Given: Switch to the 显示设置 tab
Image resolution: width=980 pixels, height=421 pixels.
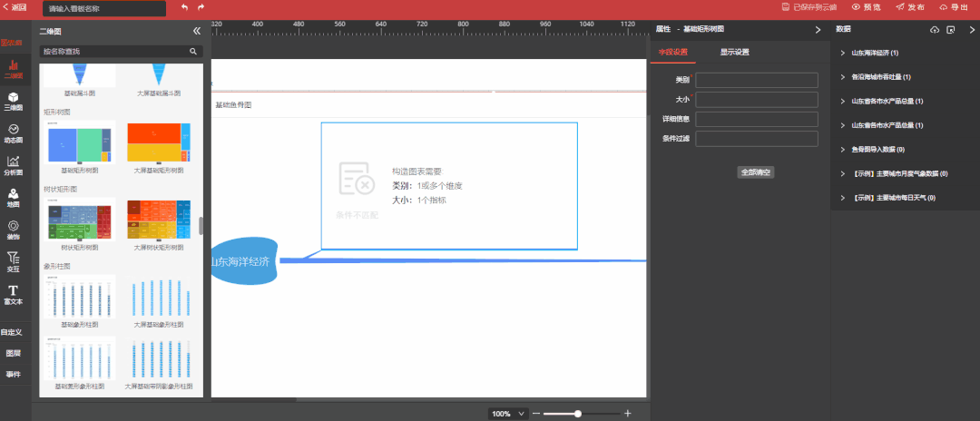Looking at the screenshot, I should pos(734,52).
